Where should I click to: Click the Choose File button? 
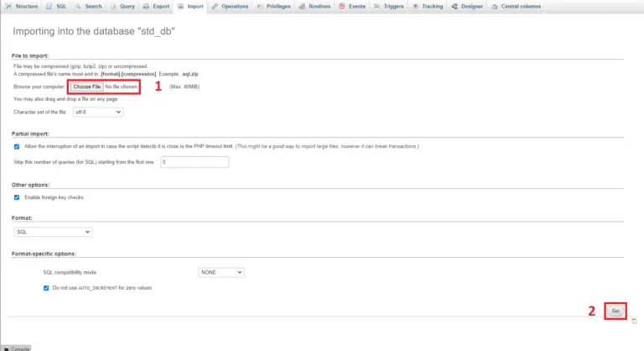pos(86,86)
